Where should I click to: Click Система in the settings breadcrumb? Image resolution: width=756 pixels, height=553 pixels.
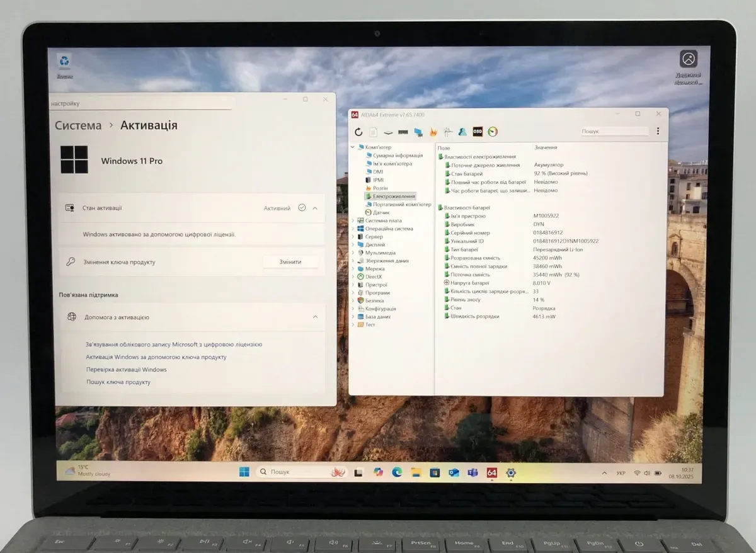[78, 125]
